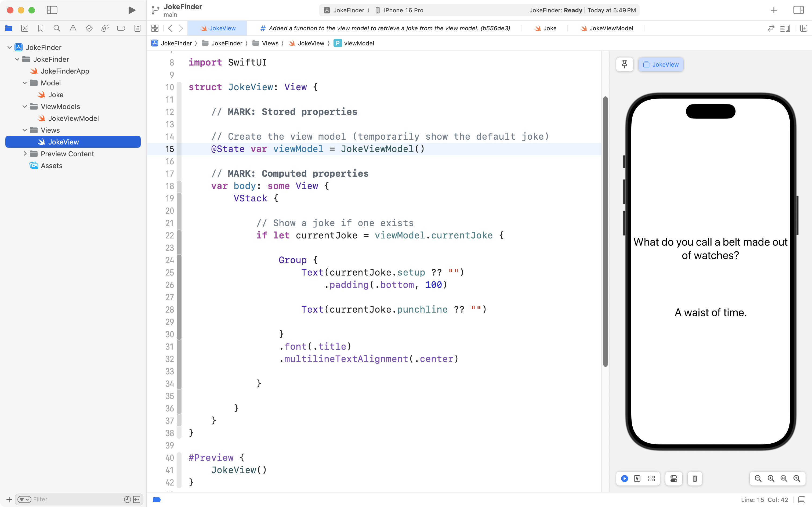Open the Find navigator magnifier icon
This screenshot has height=507, width=812.
click(57, 28)
